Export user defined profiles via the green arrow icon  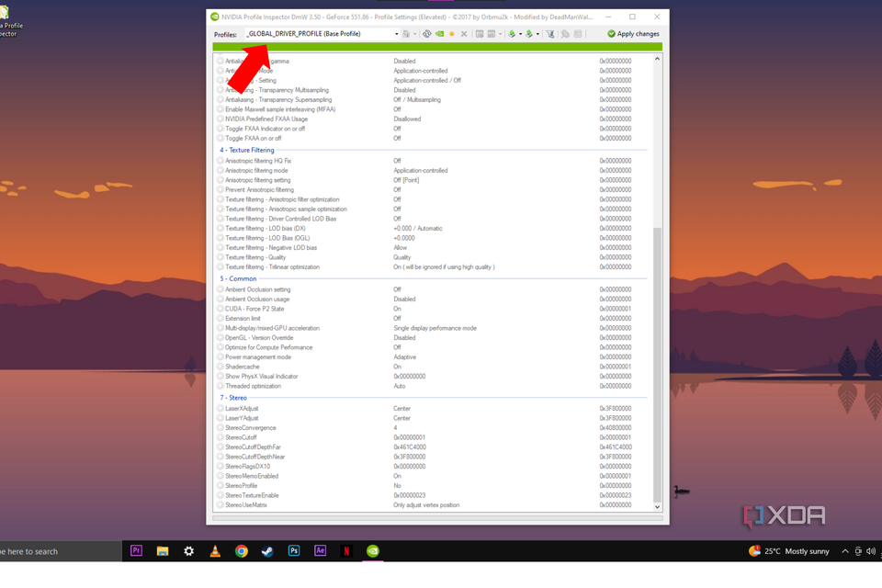pyautogui.click(x=512, y=34)
